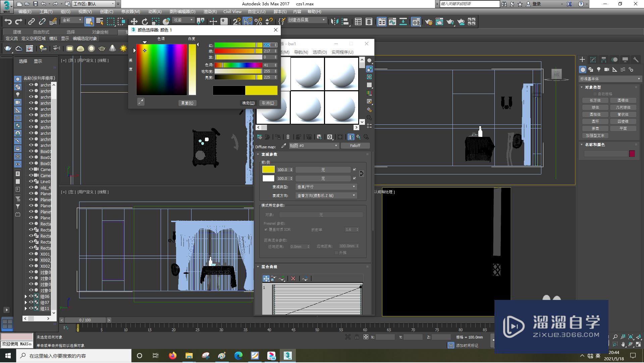Viewport: 644px width, 363px height.
Task: Select move tool in mix curve toolbar
Action: pyautogui.click(x=266, y=278)
